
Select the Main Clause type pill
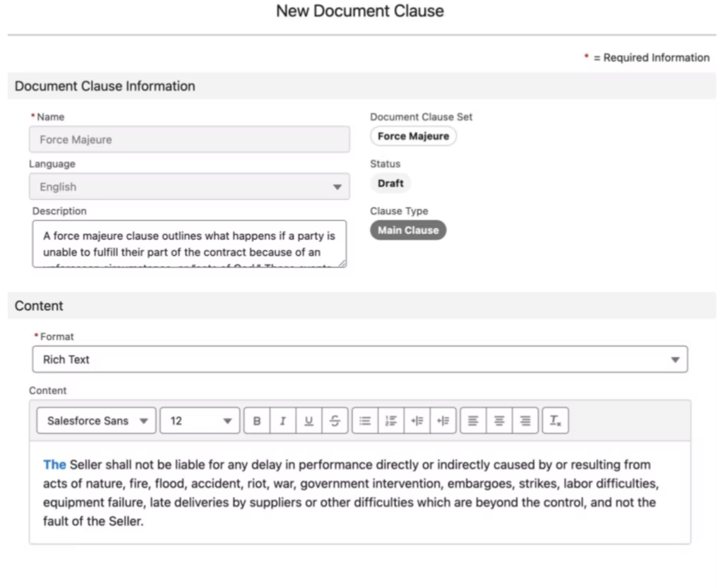pyautogui.click(x=408, y=229)
